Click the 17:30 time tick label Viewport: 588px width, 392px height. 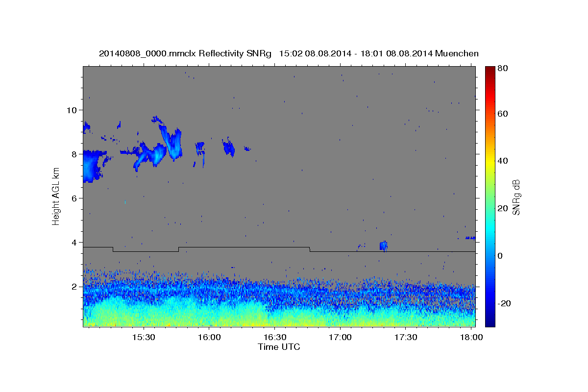[406, 338]
